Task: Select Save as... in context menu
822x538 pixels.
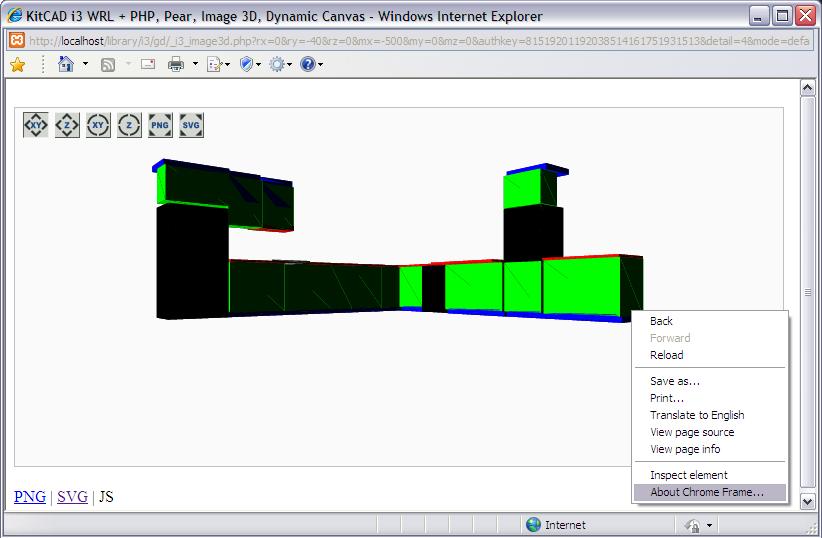Action: click(x=710, y=381)
